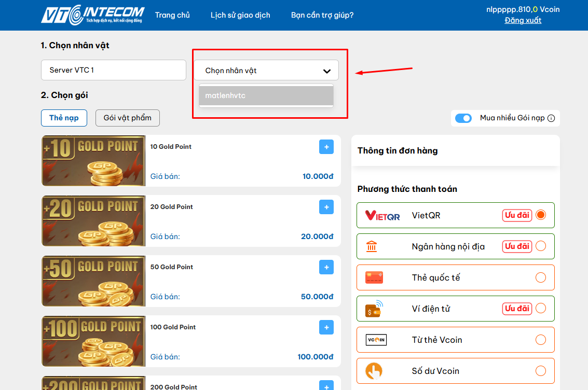588x390 pixels.
Task: Switch to Gói vật phẩm tab
Action: tap(128, 118)
